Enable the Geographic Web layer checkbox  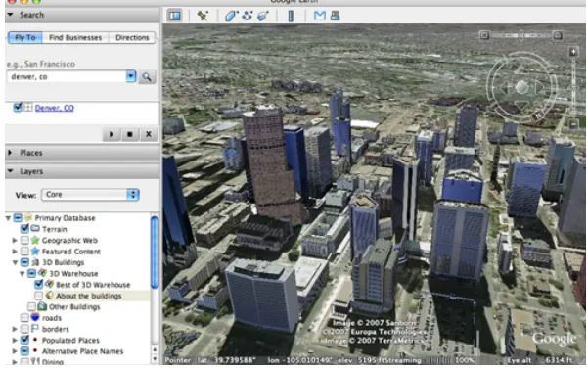pyautogui.click(x=24, y=240)
